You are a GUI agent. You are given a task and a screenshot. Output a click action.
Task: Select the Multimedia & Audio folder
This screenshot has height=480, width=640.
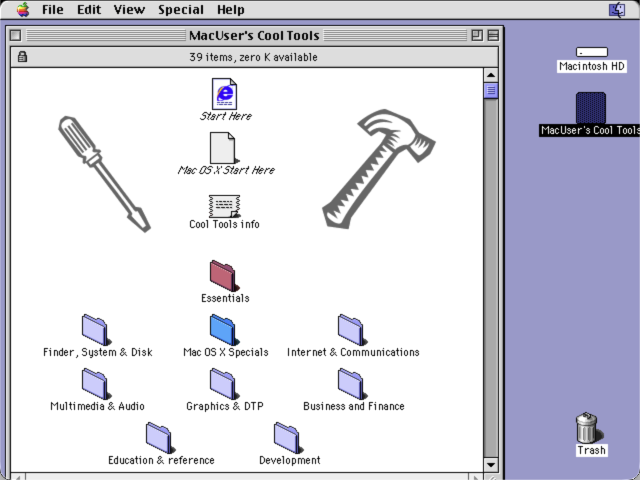pos(96,384)
